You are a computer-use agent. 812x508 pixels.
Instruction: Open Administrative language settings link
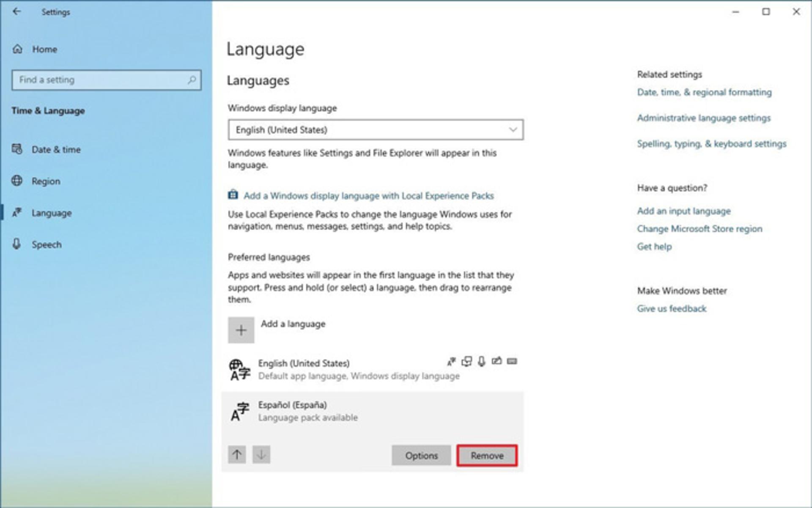coord(704,118)
